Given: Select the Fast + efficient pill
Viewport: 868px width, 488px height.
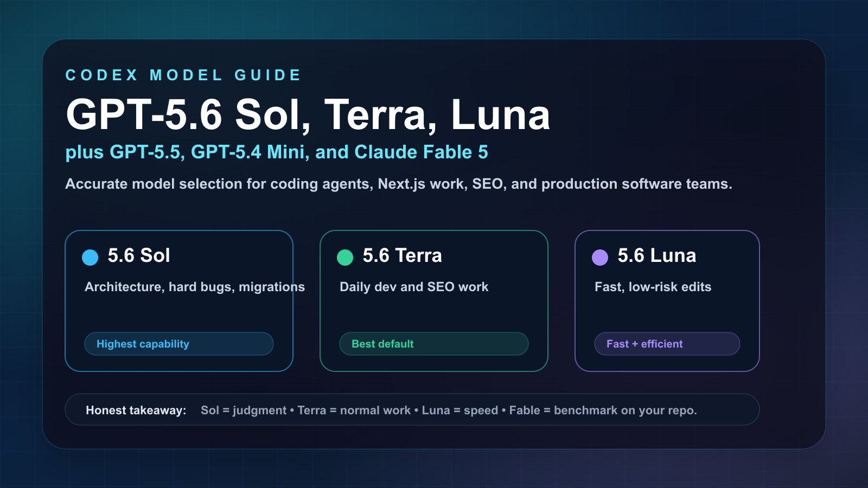Looking at the screenshot, I should (667, 344).
